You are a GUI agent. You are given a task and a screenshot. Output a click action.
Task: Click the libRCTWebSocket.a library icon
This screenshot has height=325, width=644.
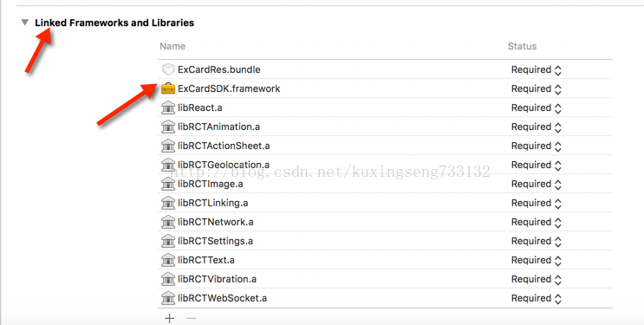point(168,298)
